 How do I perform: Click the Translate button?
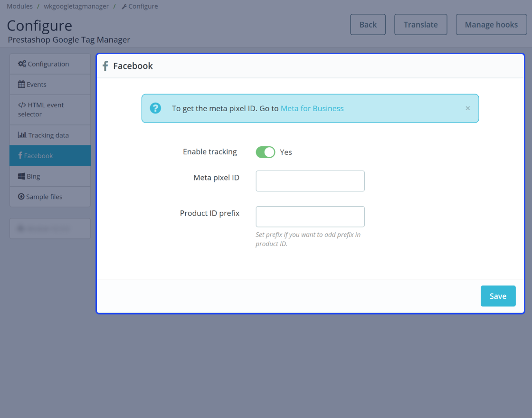tap(421, 24)
